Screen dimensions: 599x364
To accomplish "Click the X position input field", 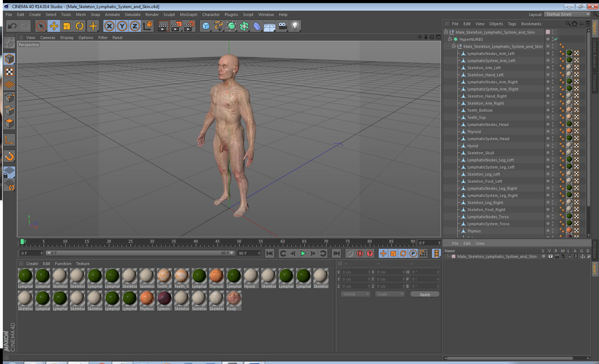I will coord(356,272).
